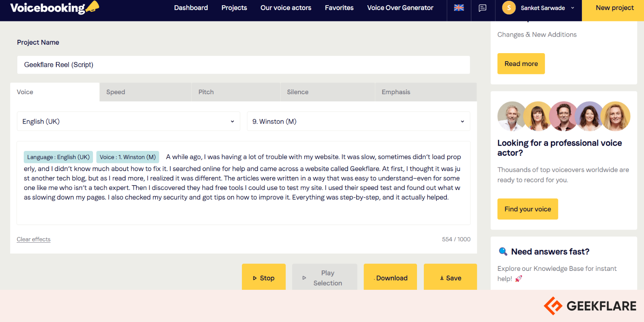Image resolution: width=644 pixels, height=322 pixels.
Task: Click the last blonde voice actor photo
Action: [x=616, y=116]
